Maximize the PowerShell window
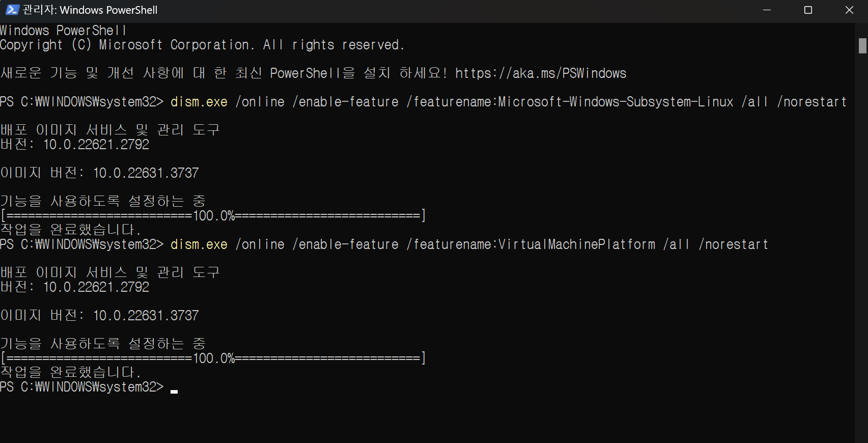The height and width of the screenshot is (443, 868). pyautogui.click(x=808, y=10)
